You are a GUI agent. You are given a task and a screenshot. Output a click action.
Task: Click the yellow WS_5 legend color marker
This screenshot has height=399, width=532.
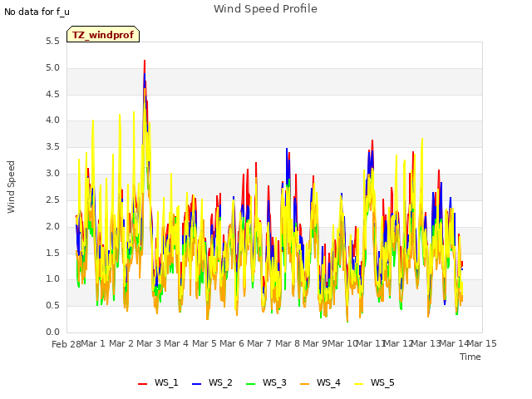(x=359, y=384)
